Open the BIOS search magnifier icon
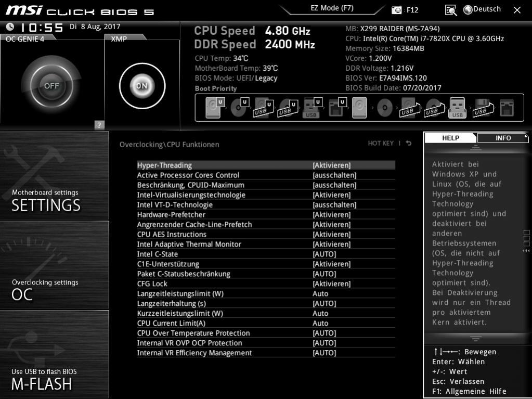The height and width of the screenshot is (399, 532). tap(450, 10)
